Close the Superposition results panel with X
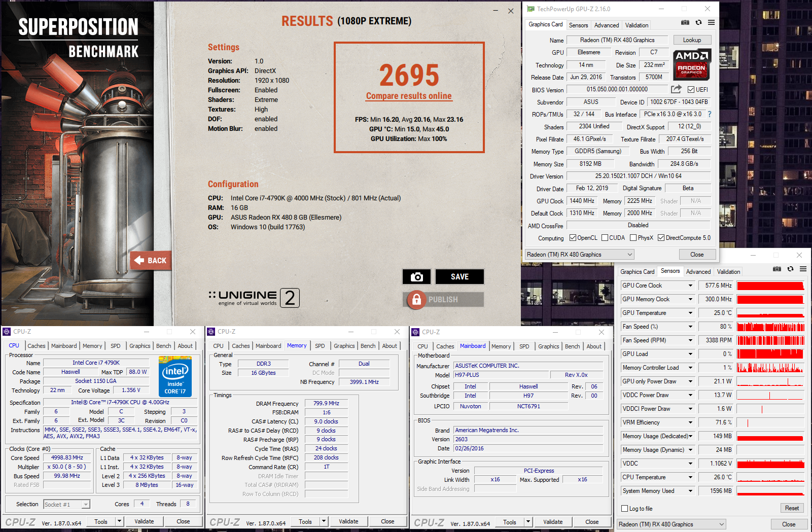The image size is (812, 532). click(511, 11)
